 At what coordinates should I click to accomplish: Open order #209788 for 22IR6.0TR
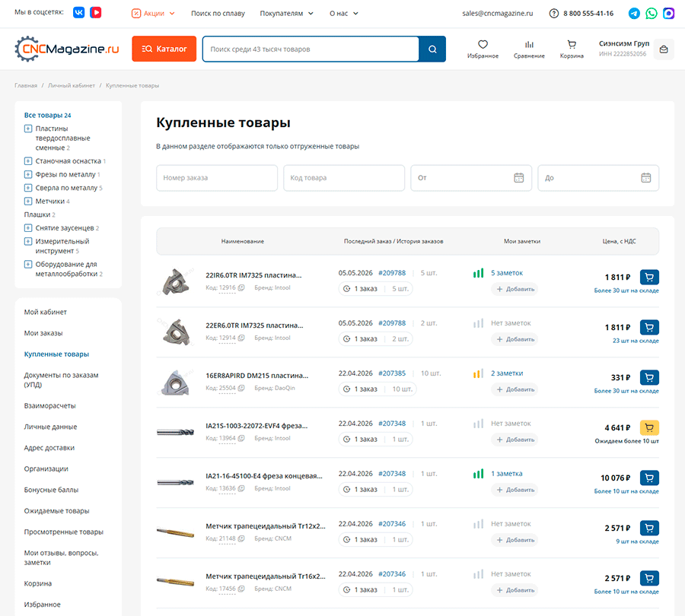(x=392, y=273)
